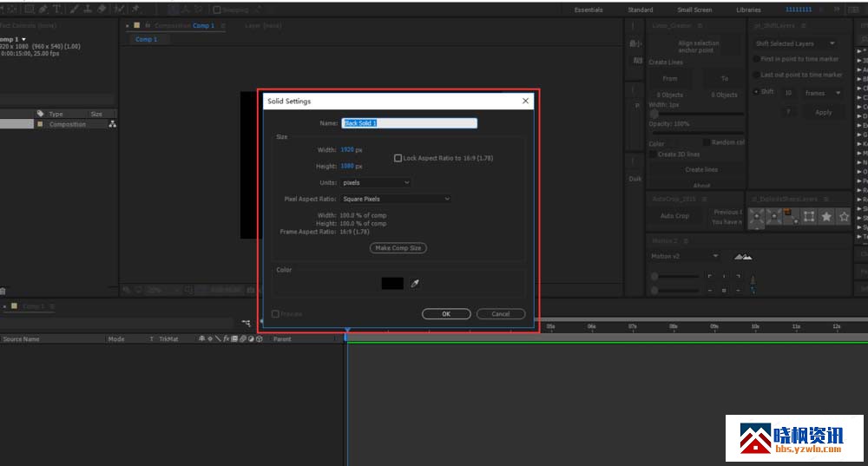The height and width of the screenshot is (466, 868).
Task: Toggle Random col checkbox in Lines Creator
Action: point(706,142)
